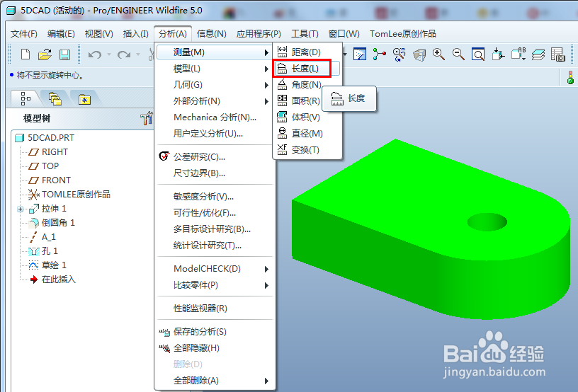Screen dimensions: 578x392
Task: Open the 工具(T) menu
Action: [305, 34]
